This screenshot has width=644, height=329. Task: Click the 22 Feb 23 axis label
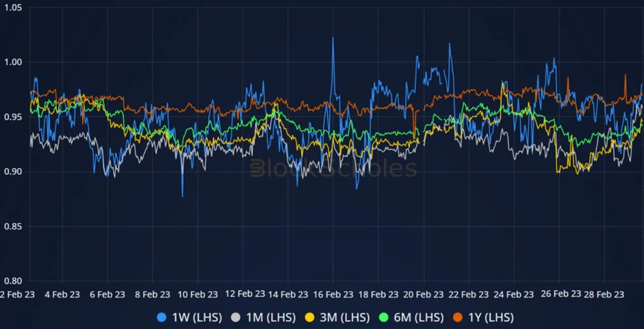[x=469, y=294]
